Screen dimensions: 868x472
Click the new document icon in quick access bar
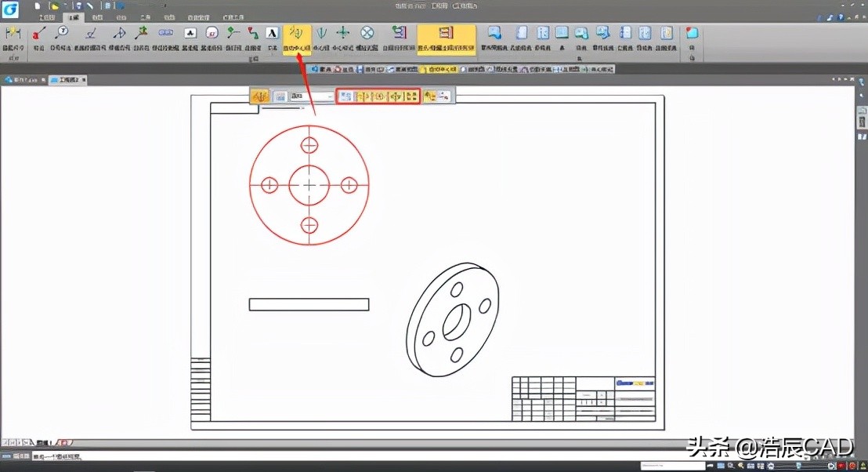point(37,6)
